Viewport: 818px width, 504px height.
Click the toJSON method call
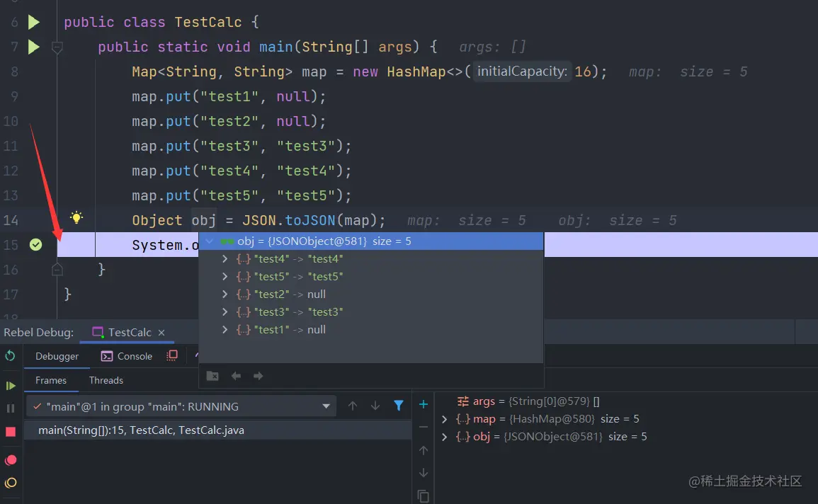point(310,220)
